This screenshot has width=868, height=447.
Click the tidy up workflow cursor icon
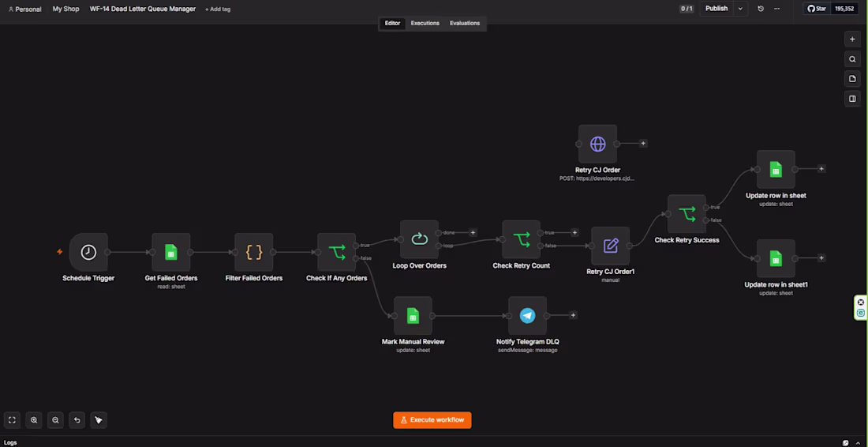point(99,420)
